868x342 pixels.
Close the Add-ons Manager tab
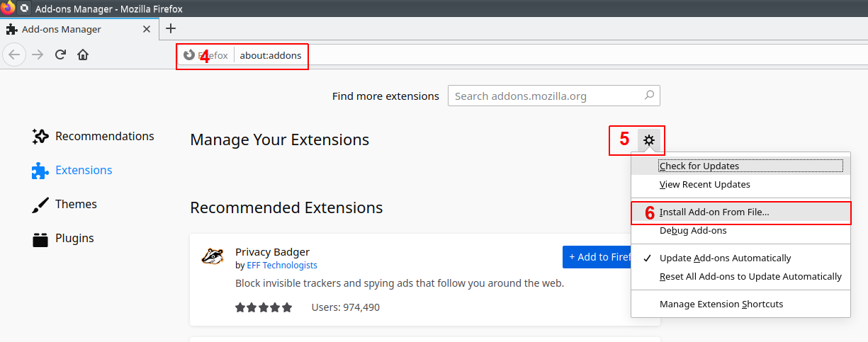tap(147, 30)
